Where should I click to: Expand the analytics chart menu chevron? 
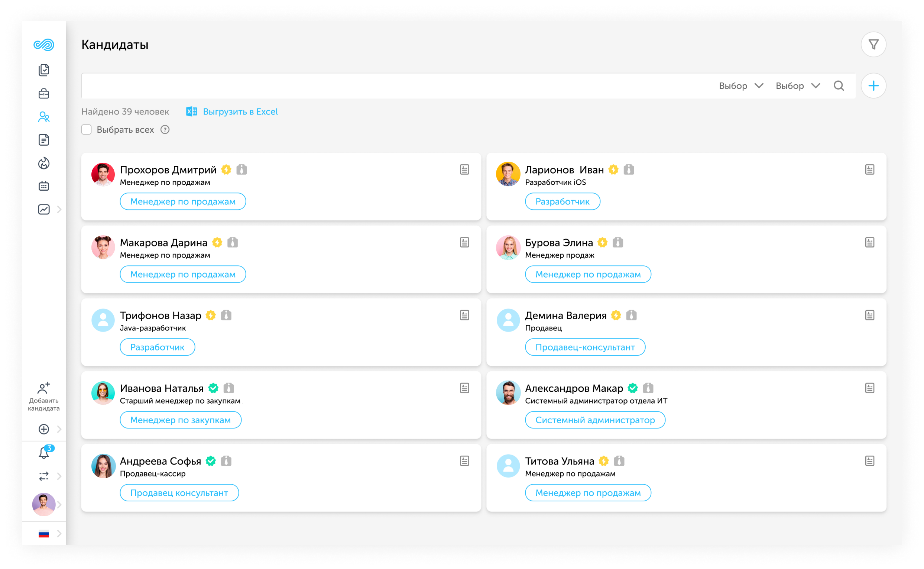click(59, 209)
